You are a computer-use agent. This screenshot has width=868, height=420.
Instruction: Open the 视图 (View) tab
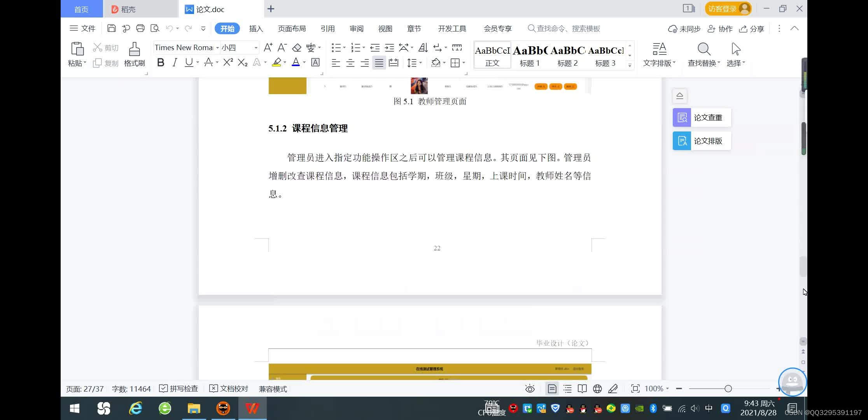385,29
